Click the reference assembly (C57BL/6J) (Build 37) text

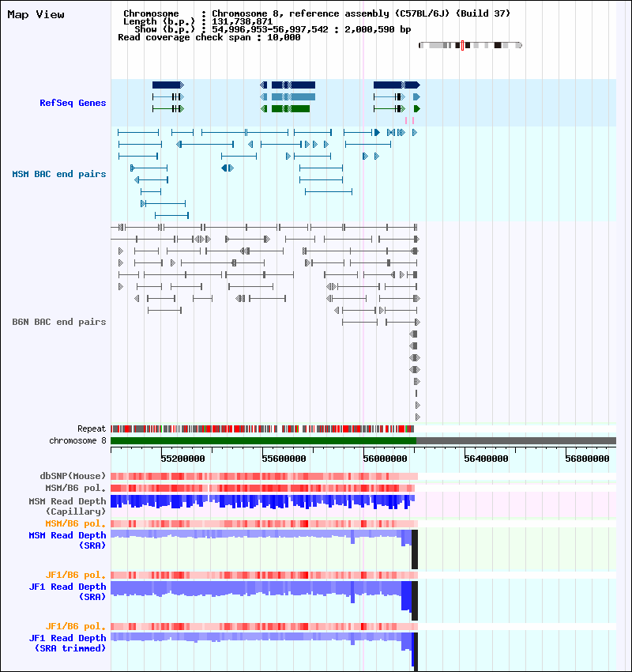point(400,13)
